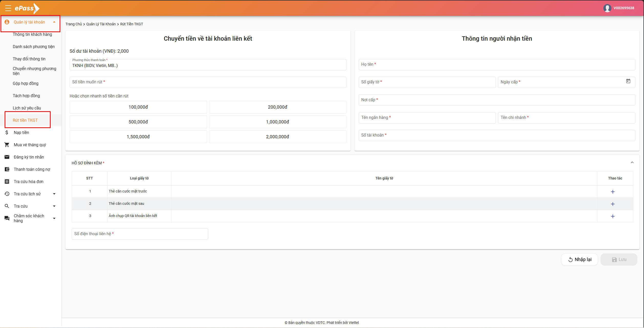Screen dimensions: 644x328
Task: Click Trang Chủ breadcrumb link
Action: 73,24
